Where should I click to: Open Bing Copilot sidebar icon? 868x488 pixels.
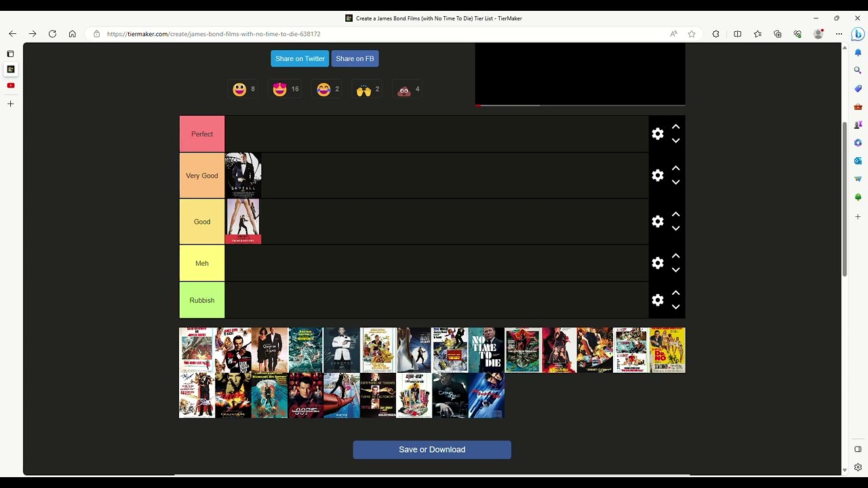[x=858, y=34]
